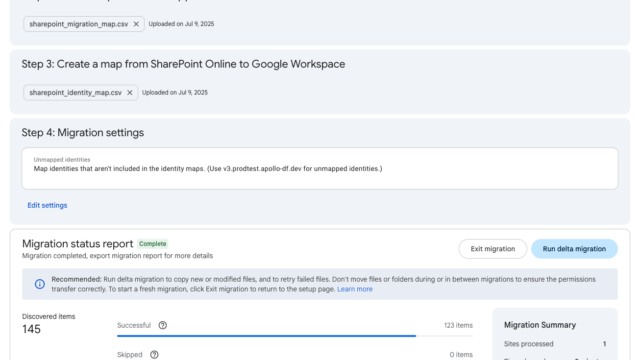This screenshot has width=640, height=360.
Task: Click the Sites processed row
Action: (555, 344)
